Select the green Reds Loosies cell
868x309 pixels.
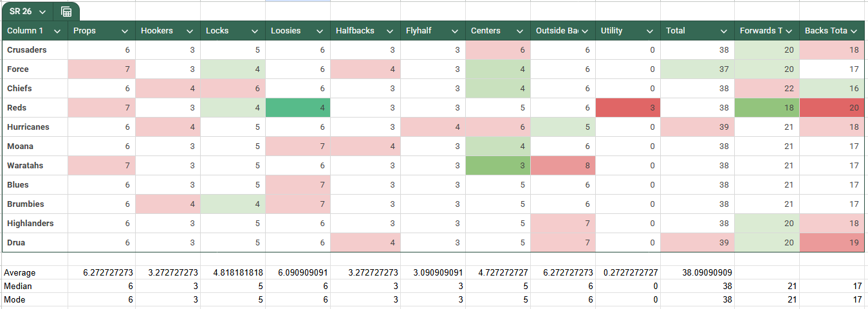point(298,108)
